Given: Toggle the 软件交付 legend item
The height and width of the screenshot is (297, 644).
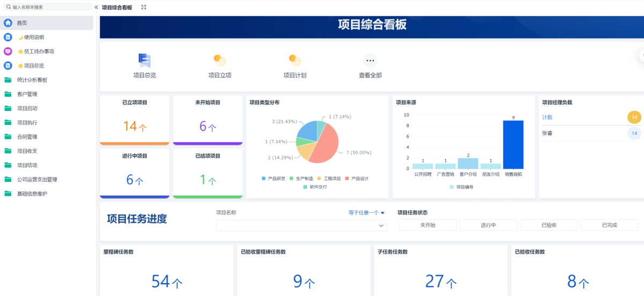Looking at the screenshot, I should click(315, 187).
